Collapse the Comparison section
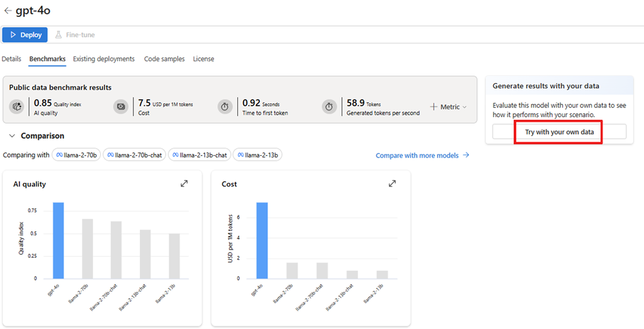Screen dimensions: 644x329 pyautogui.click(x=12, y=136)
